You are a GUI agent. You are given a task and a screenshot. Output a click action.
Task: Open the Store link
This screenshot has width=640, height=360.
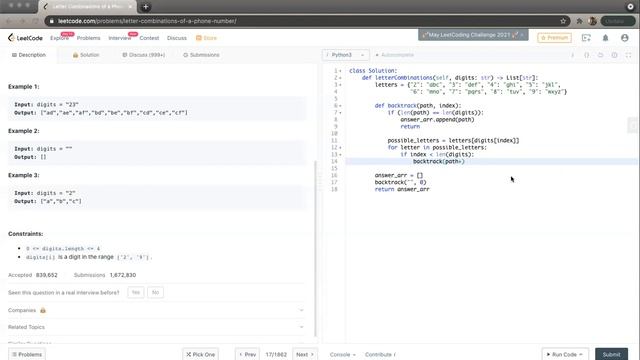pos(206,38)
